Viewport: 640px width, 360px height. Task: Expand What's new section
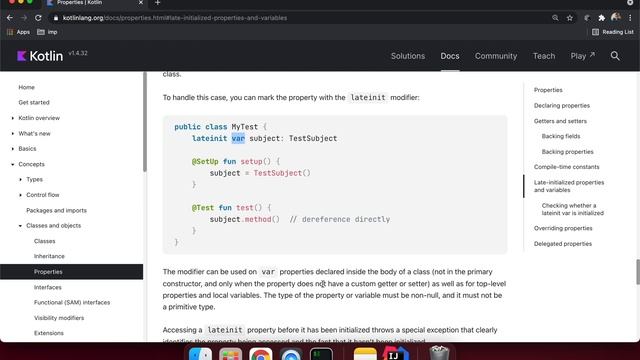coord(13,133)
